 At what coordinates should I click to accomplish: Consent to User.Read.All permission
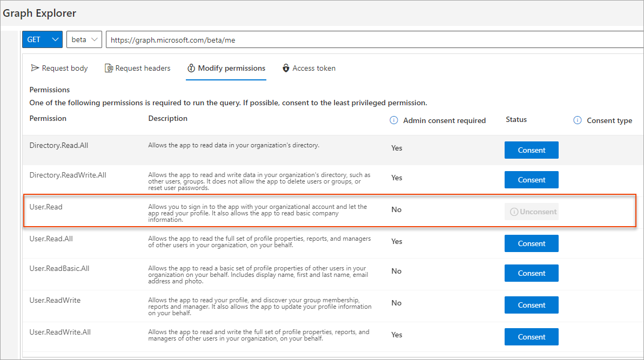(x=531, y=243)
